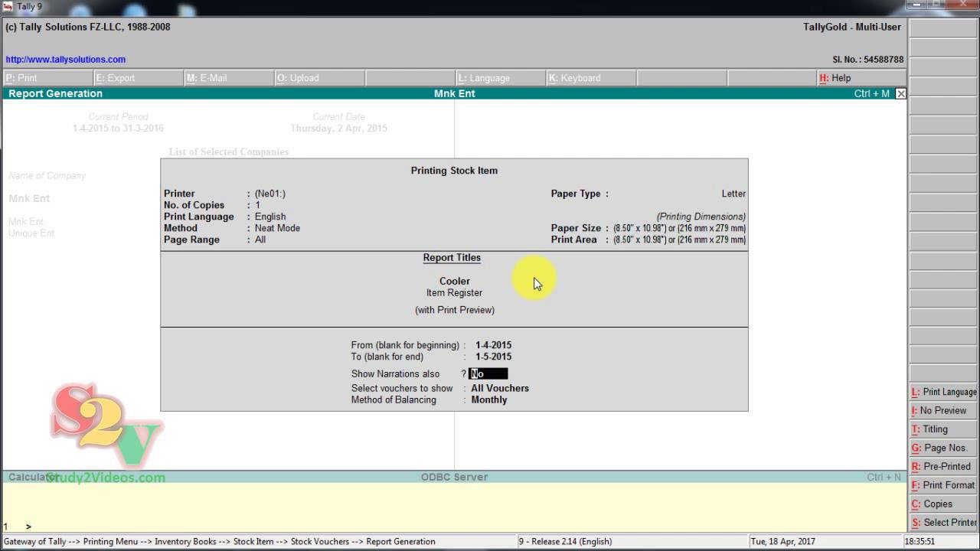Open the E: Export option
Screen dimensions: 980x551
pyautogui.click(x=139, y=78)
